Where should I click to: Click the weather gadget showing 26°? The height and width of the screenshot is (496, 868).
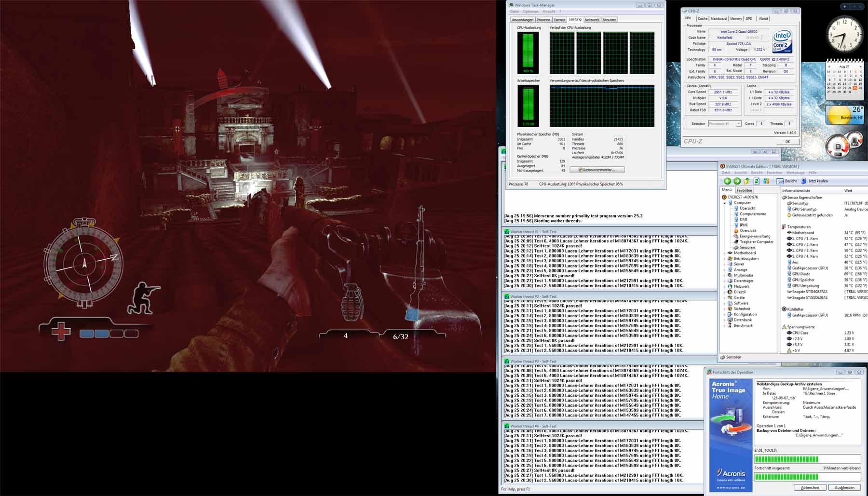pyautogui.click(x=845, y=115)
